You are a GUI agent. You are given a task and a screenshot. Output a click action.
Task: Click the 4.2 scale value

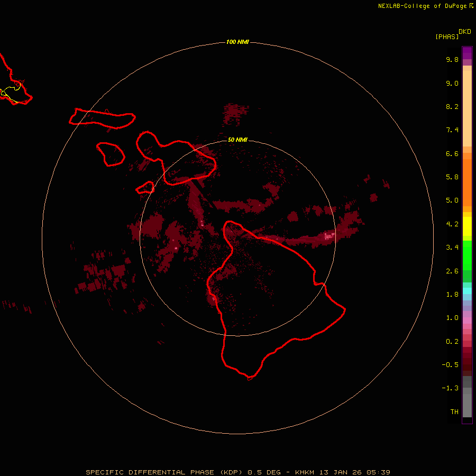pyautogui.click(x=452, y=224)
